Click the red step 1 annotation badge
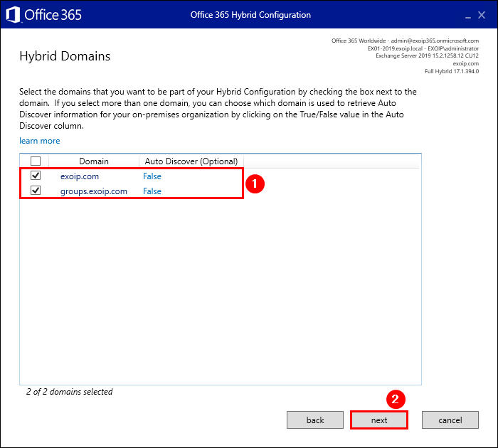This screenshot has width=498, height=448. click(255, 183)
